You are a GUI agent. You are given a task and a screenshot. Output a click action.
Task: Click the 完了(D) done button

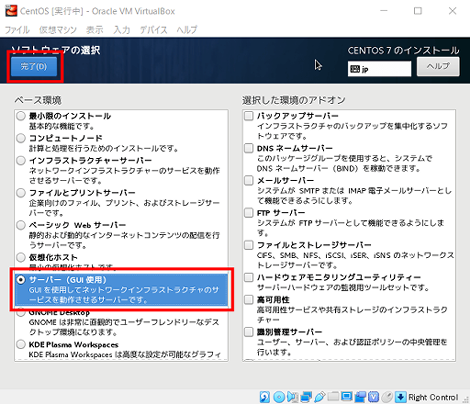(x=34, y=66)
